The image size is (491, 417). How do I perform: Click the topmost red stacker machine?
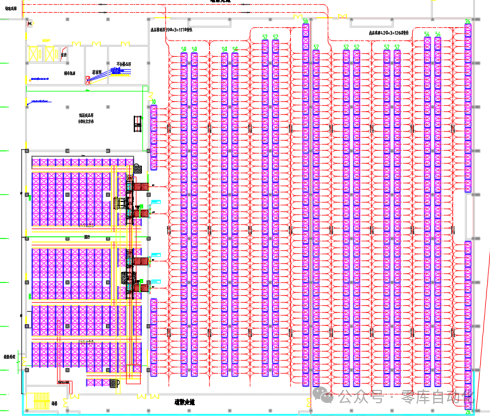[141, 186]
